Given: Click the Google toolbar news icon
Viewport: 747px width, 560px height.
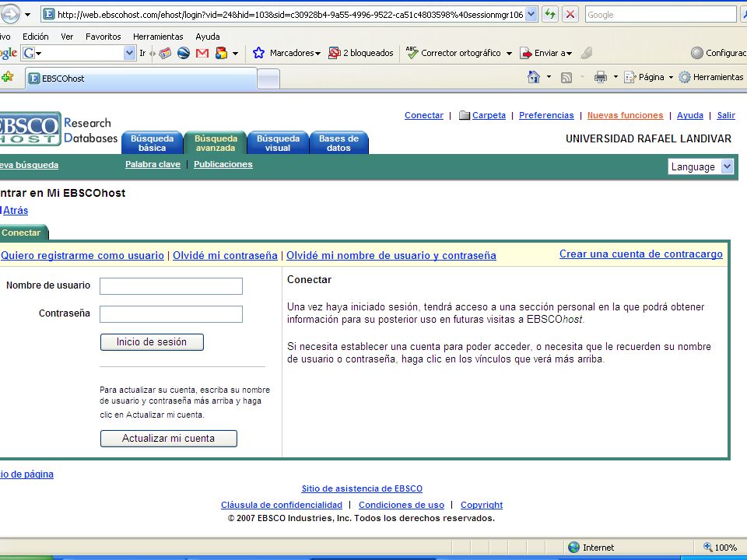Looking at the screenshot, I should (165, 54).
